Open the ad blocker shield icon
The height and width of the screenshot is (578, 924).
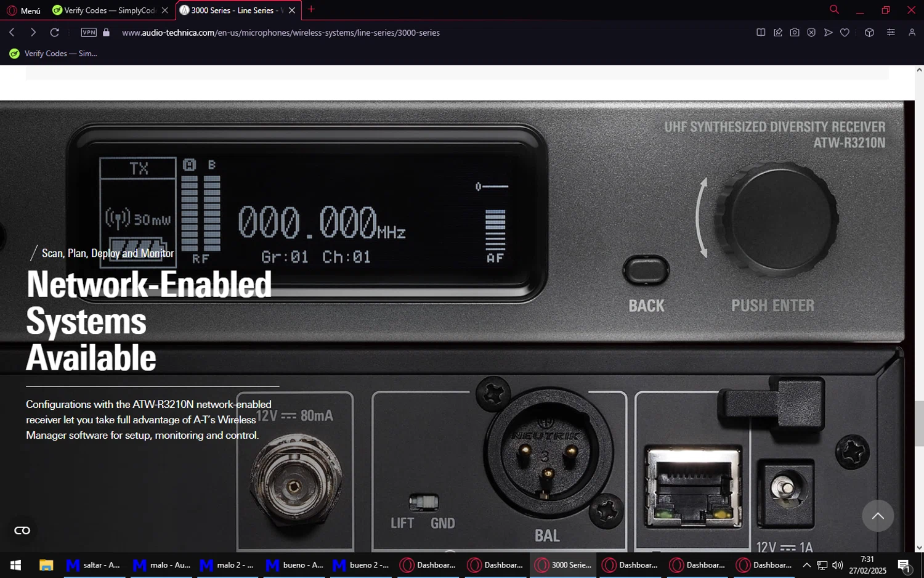[x=811, y=33]
